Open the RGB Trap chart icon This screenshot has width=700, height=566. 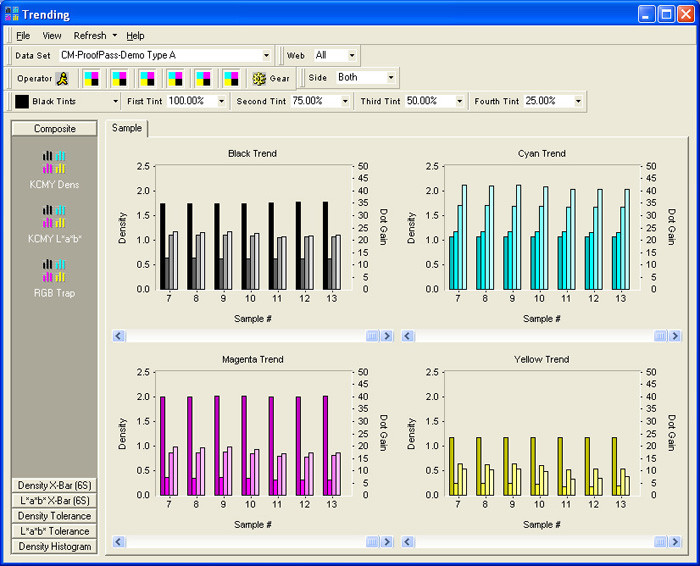(54, 271)
